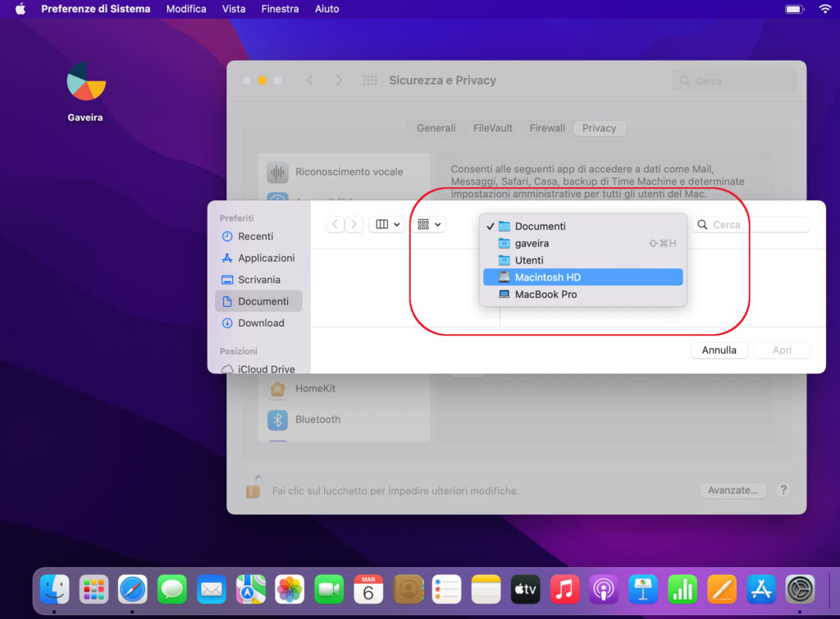Image resolution: width=840 pixels, height=619 pixels.
Task: Open Reminders in the Dock
Action: pos(447,589)
